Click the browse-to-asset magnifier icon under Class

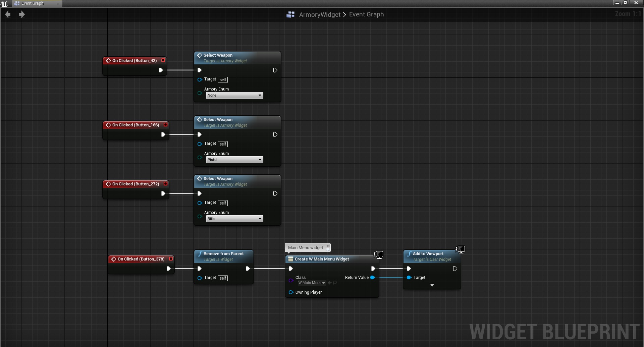pyautogui.click(x=335, y=283)
